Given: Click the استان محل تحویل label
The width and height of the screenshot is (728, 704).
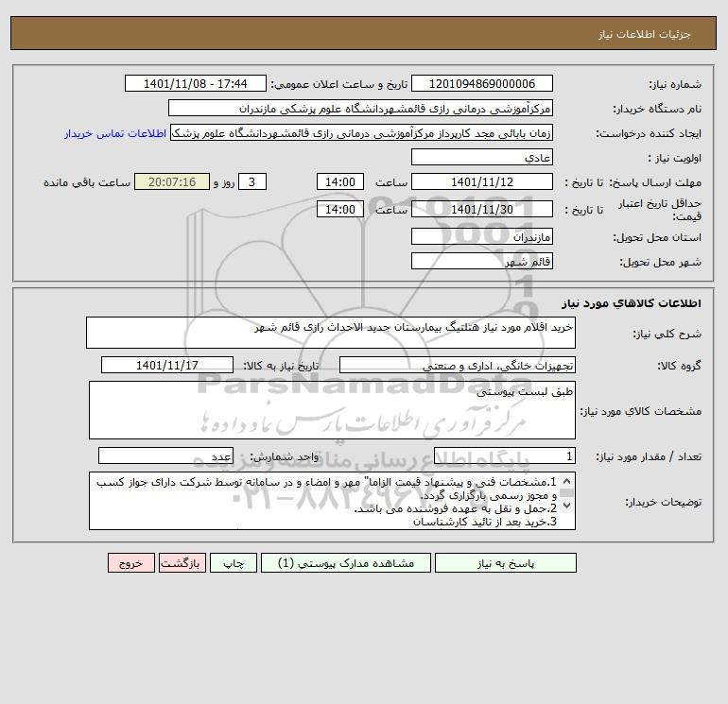Looking at the screenshot, I should pos(657,237).
